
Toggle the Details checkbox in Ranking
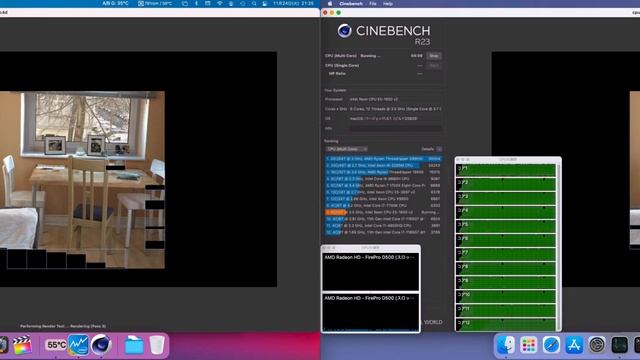coord(439,149)
